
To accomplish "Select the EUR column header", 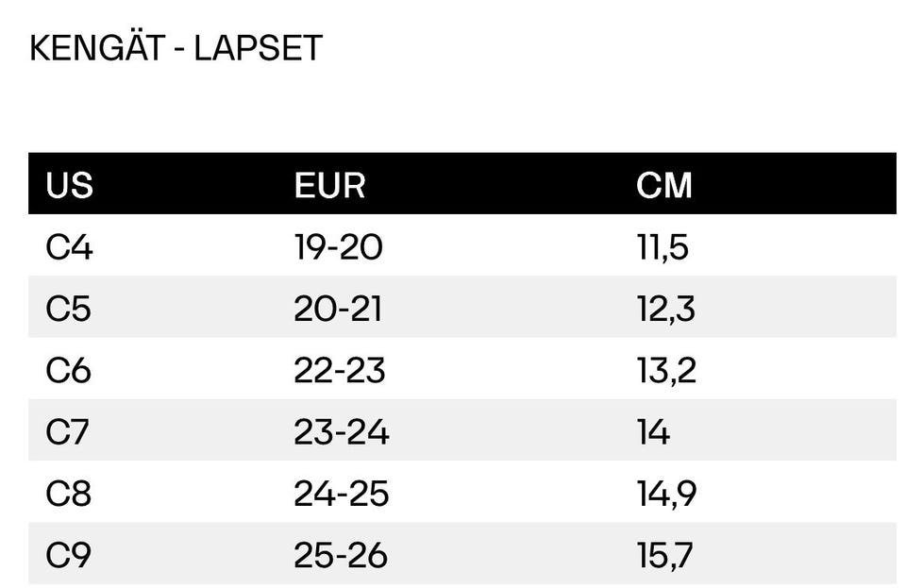I will 329,185.
